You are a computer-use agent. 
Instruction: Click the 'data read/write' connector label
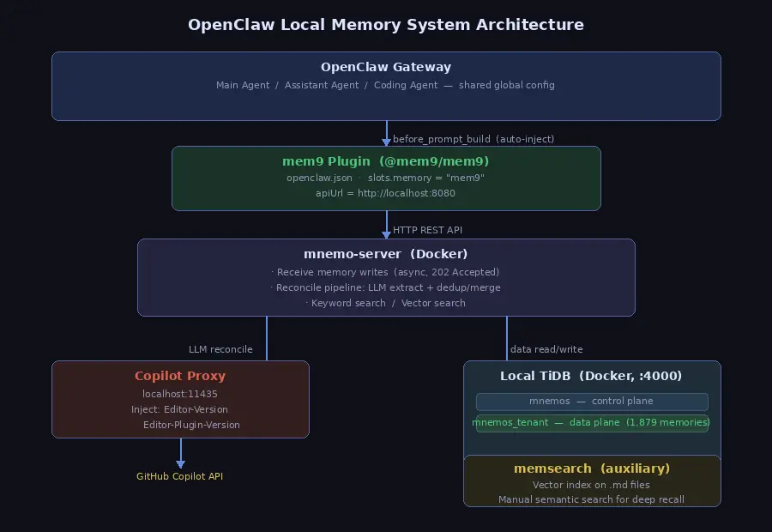point(546,349)
